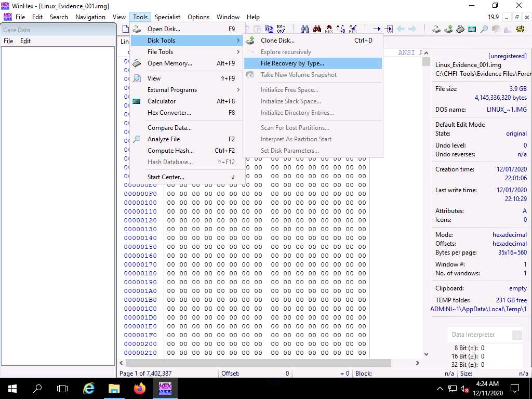The width and height of the screenshot is (532, 399).
Task: Expand the External Programs submenu
Action: coord(187,90)
